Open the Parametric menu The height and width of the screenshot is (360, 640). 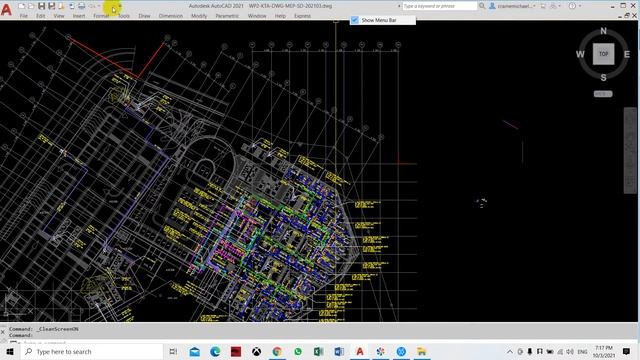[227, 16]
